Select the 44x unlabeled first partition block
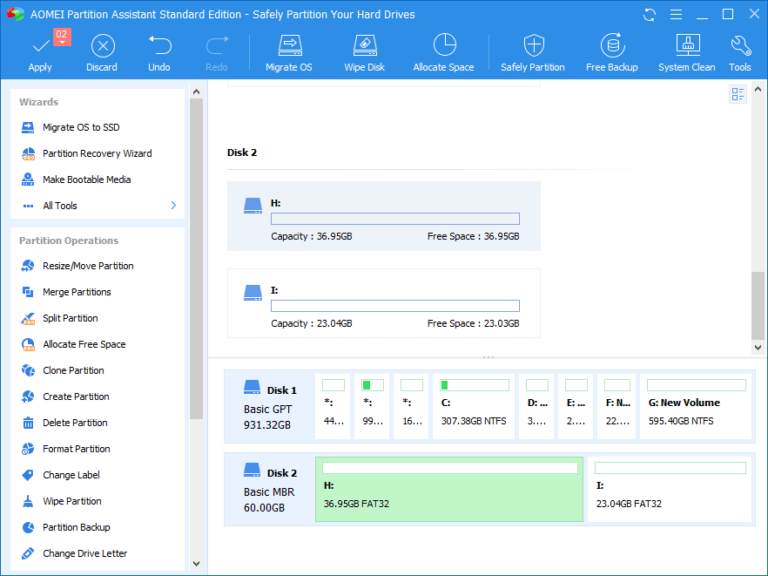Image resolution: width=768 pixels, height=576 pixels. click(x=333, y=407)
